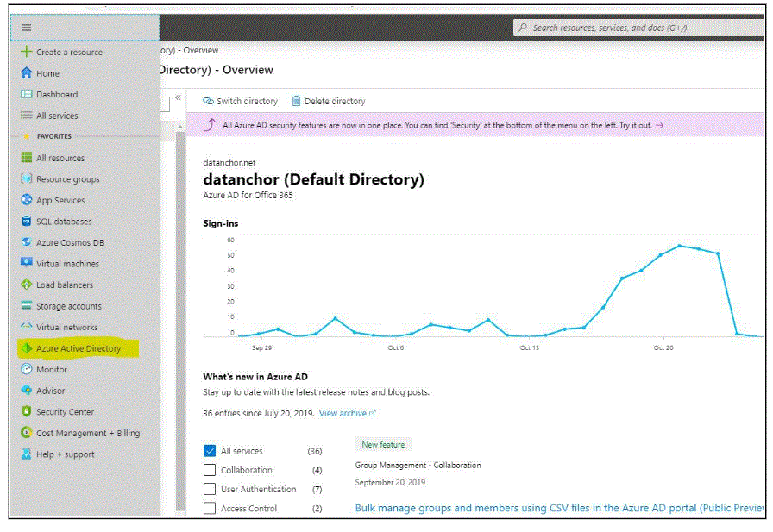The width and height of the screenshot is (773, 532).
Task: Uncheck the All services checkbox
Action: (x=210, y=451)
